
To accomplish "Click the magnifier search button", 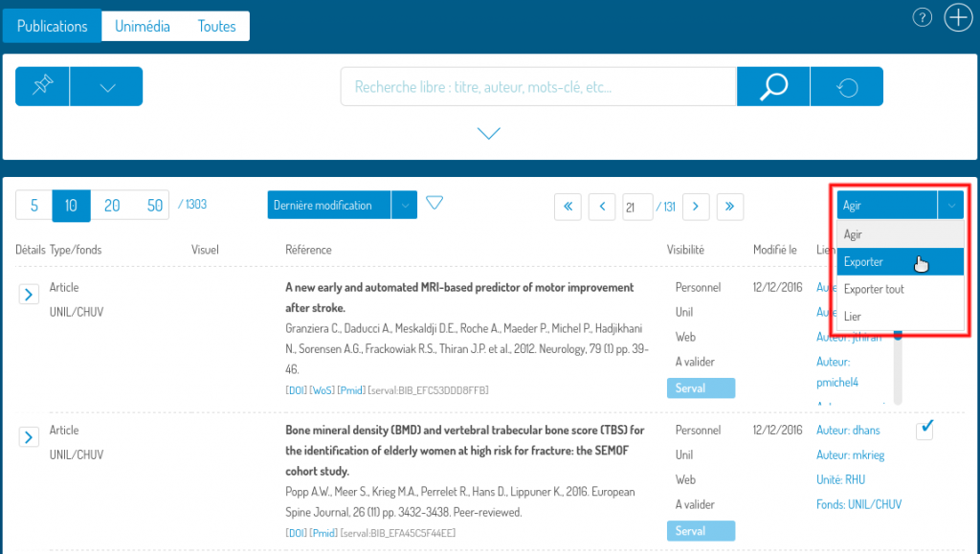I will click(x=773, y=86).
